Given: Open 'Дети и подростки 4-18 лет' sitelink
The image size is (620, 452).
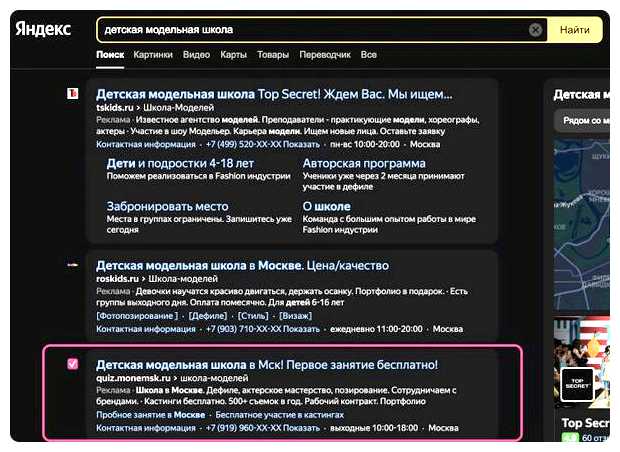Looking at the screenshot, I should click(180, 163).
